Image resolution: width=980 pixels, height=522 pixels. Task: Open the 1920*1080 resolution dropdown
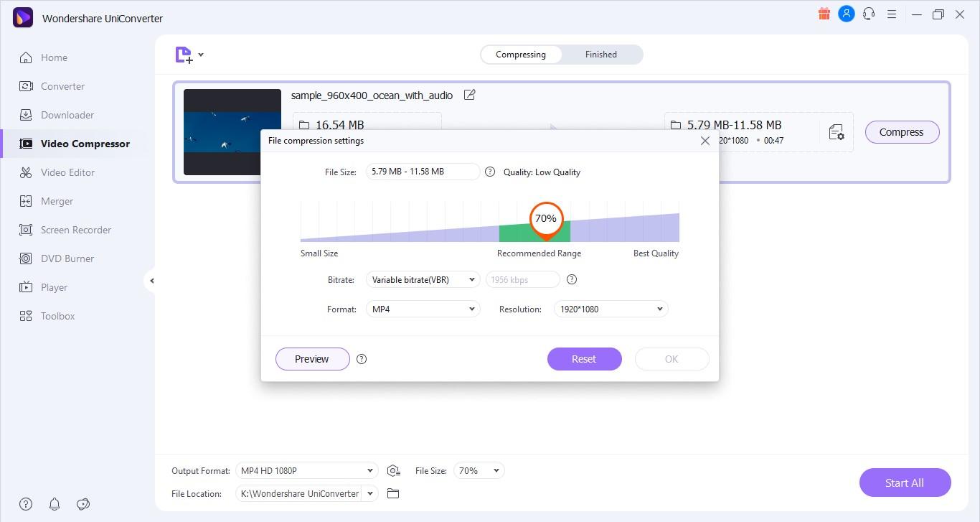click(x=611, y=309)
